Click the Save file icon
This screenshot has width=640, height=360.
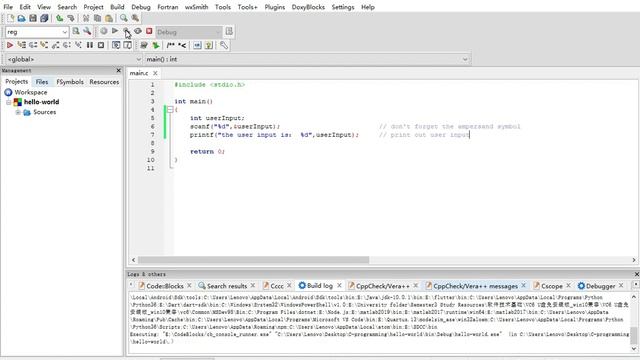(33, 18)
